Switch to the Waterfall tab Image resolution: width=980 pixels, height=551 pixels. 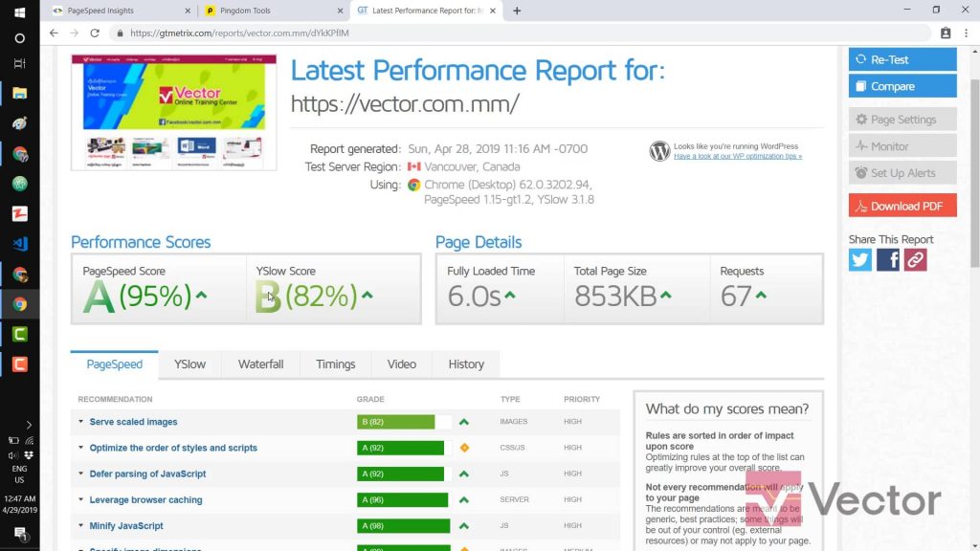[260, 364]
